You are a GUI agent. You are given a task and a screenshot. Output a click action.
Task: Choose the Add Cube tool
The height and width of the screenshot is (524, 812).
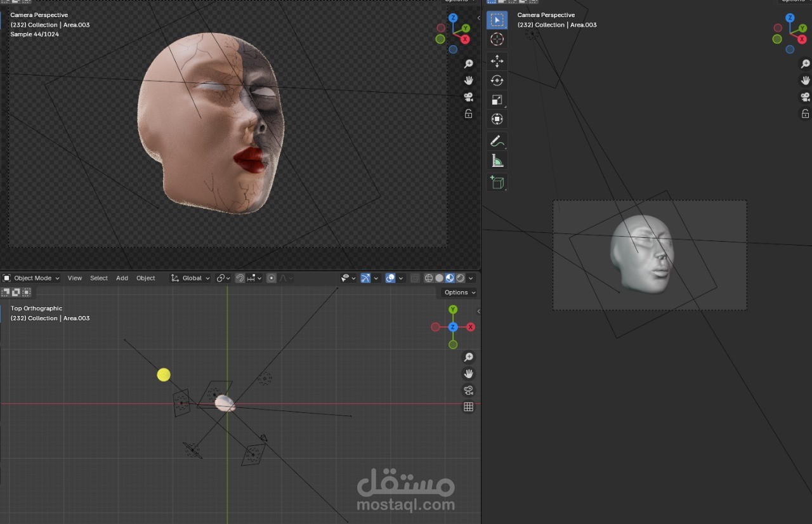click(497, 183)
